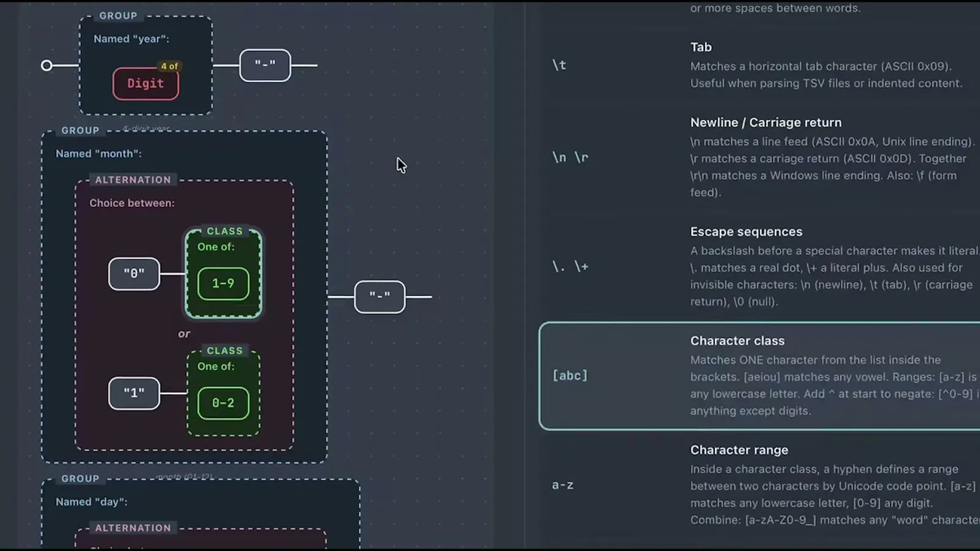Click the a-z syntax token
The height and width of the screenshot is (551, 980).
point(563,485)
